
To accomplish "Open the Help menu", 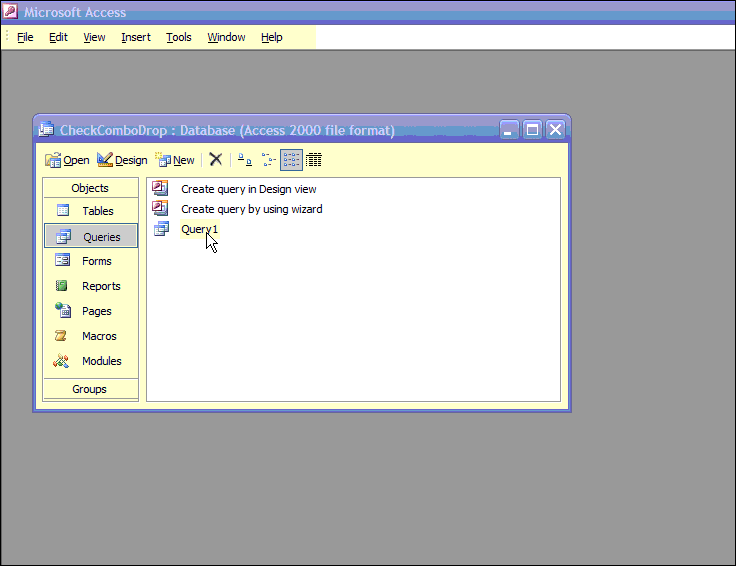I will (272, 37).
